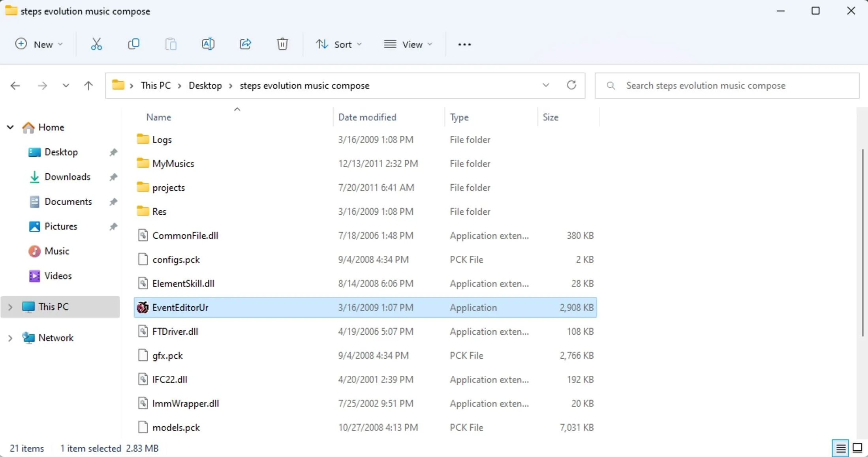Open the address bar history dropdown
This screenshot has width=868, height=457.
tap(546, 85)
